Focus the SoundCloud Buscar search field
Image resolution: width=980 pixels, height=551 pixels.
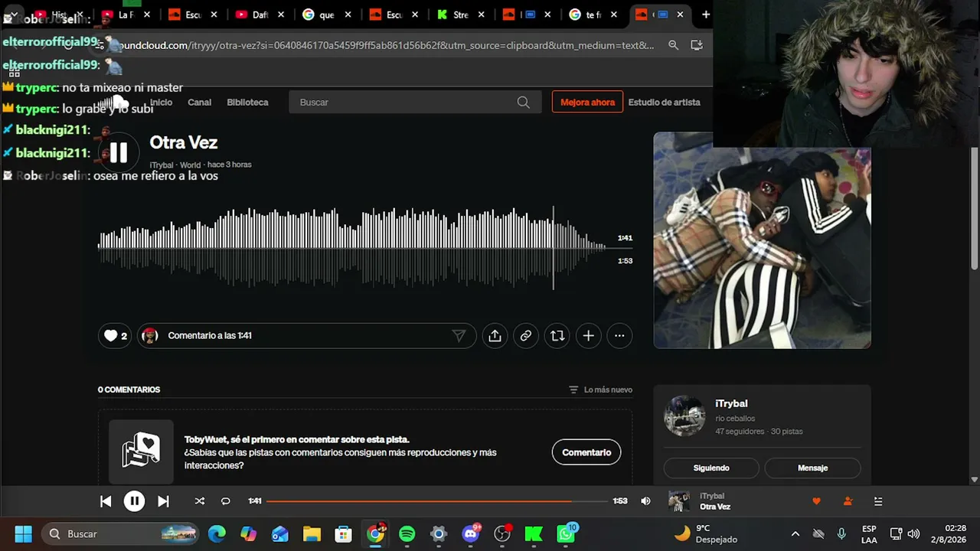point(413,102)
